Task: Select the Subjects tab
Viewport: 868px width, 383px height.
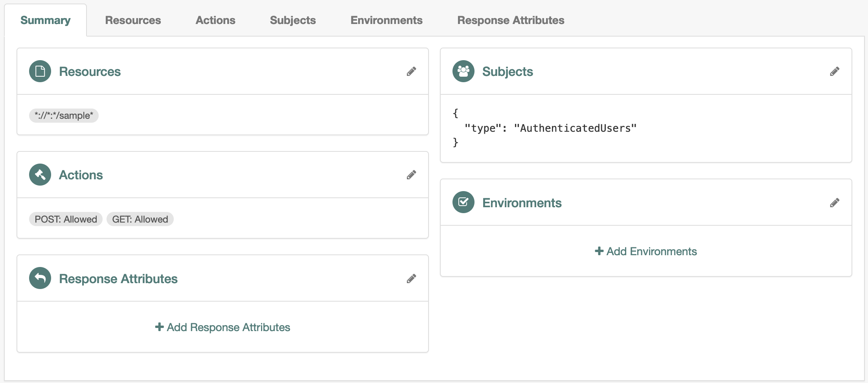Action: point(292,20)
